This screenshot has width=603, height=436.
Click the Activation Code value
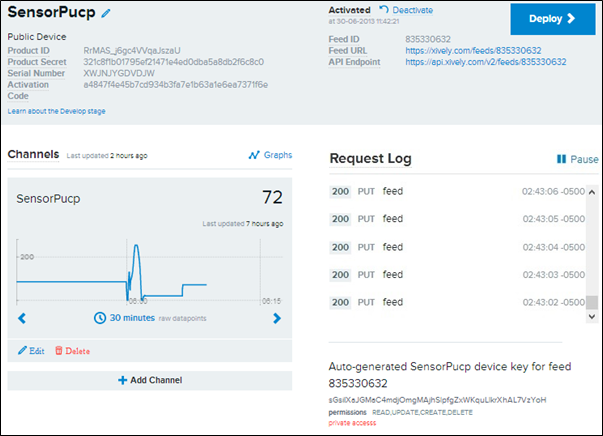176,85
